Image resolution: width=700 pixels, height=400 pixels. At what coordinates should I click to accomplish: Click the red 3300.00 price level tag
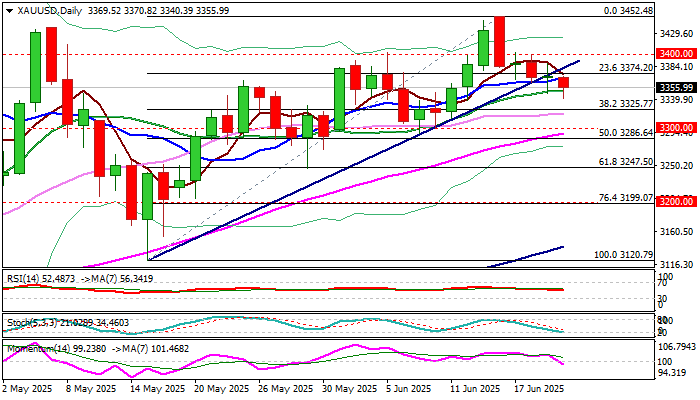click(676, 128)
